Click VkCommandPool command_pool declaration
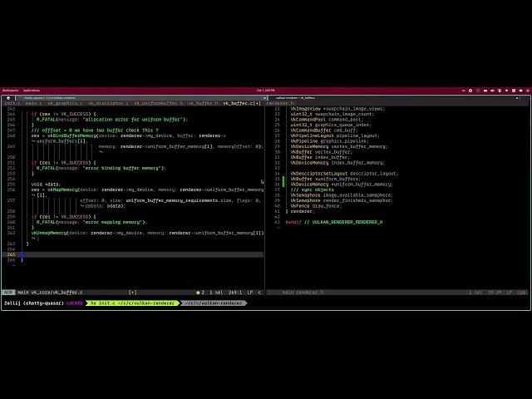This screenshot has width=532, height=399. pyautogui.click(x=327, y=120)
